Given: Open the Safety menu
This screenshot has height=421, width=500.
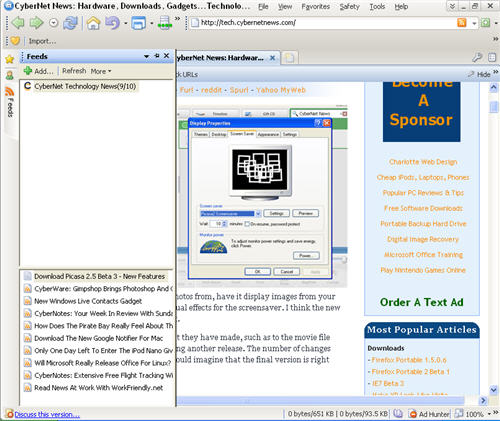Looking at the screenshot, I should click(x=349, y=6).
